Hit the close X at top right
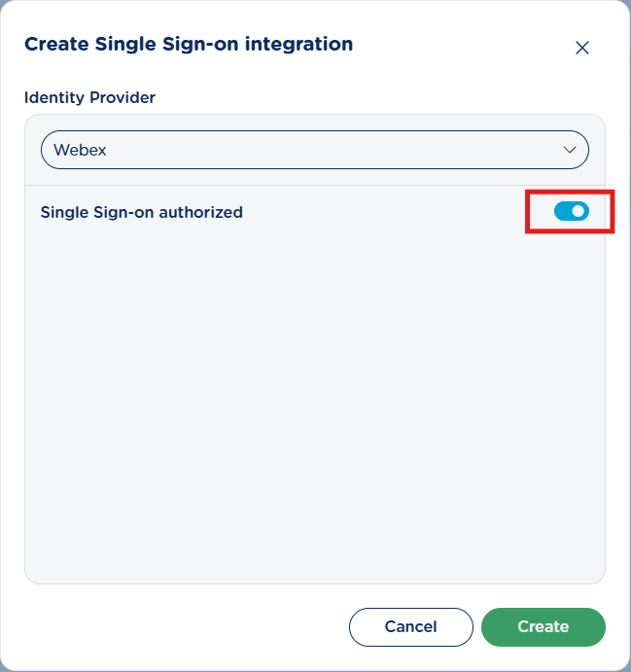 coord(582,48)
